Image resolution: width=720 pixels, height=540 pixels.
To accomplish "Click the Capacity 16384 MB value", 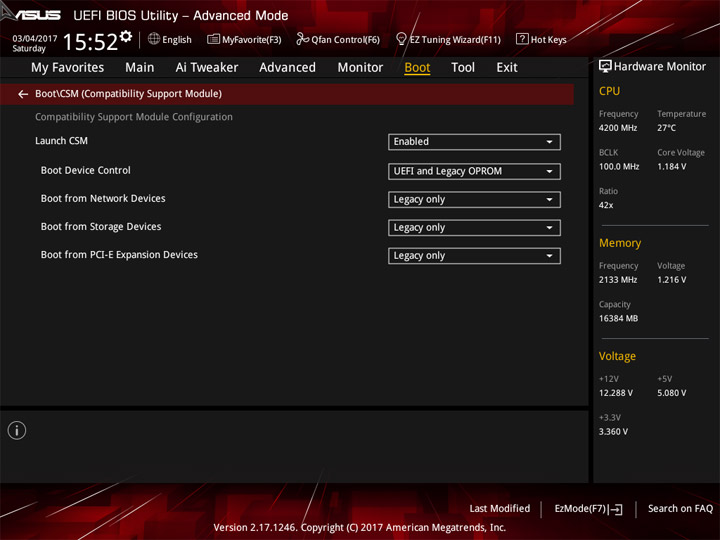I will pyautogui.click(x=619, y=319).
